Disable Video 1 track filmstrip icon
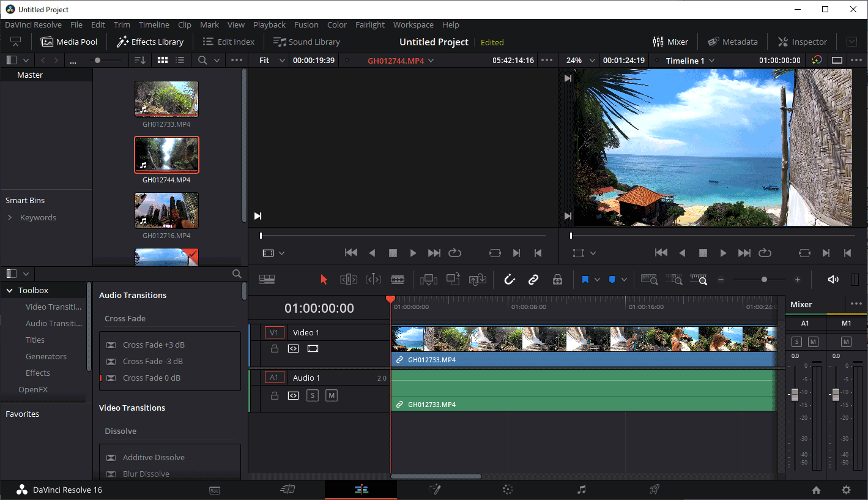868x500 pixels. (x=313, y=349)
